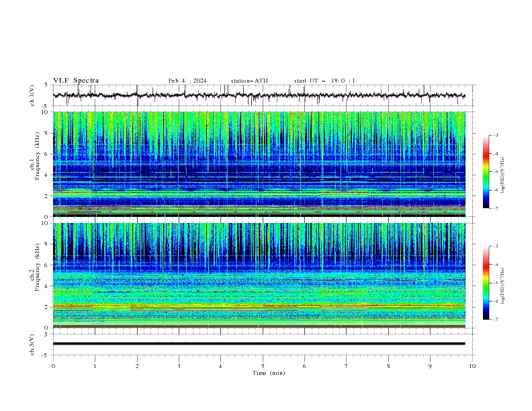Image resolution: width=532 pixels, height=411 pixels.
Task: Click the ch.2 spectrogram image
Action: [x=259, y=275]
